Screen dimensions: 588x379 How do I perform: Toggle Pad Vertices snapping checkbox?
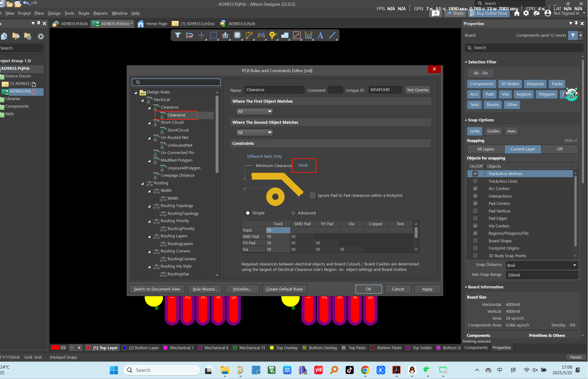point(475,211)
